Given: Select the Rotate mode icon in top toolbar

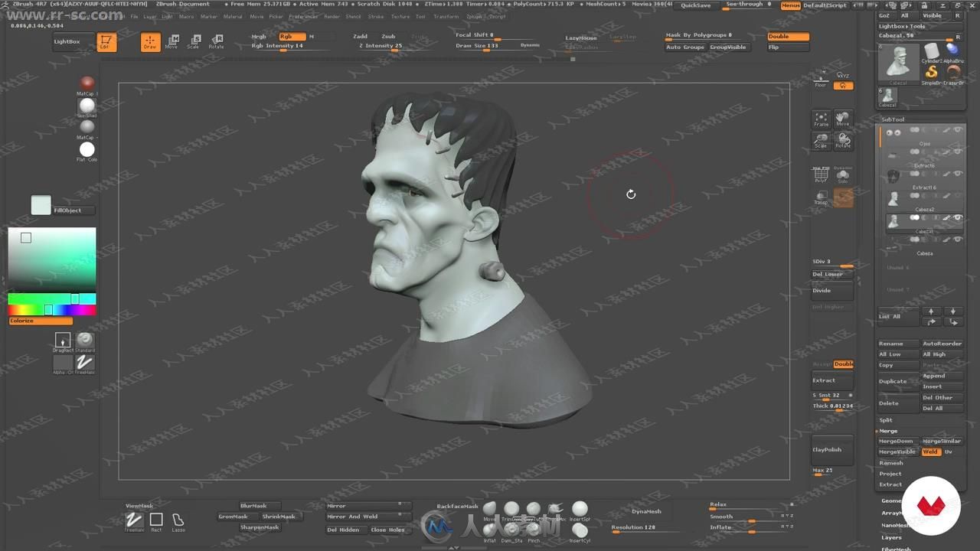Looking at the screenshot, I should pyautogui.click(x=217, y=41).
